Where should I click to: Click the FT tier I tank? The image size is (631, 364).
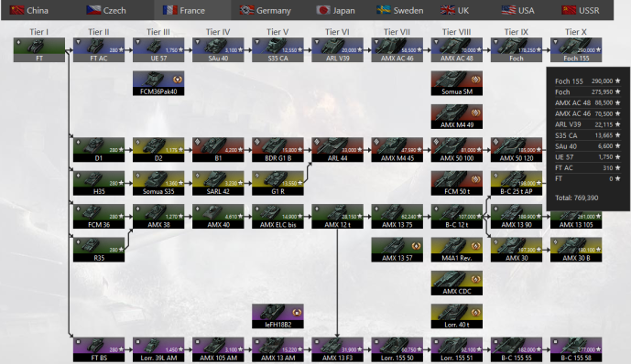tap(39, 49)
